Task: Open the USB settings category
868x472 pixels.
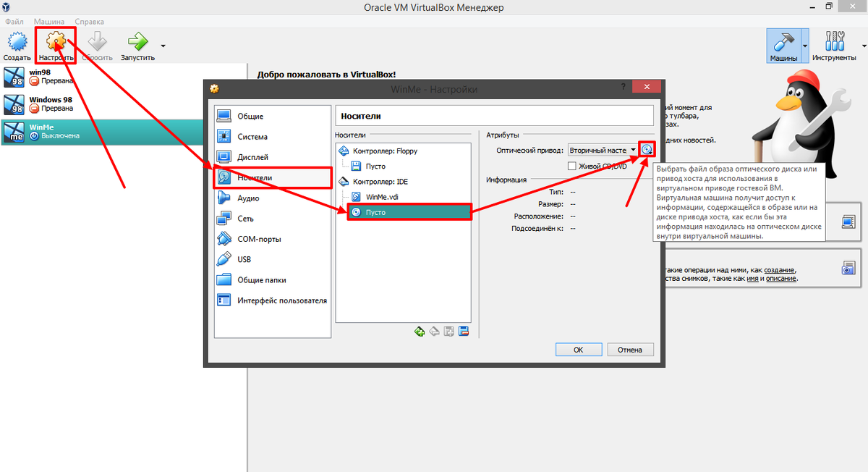Action: click(x=273, y=259)
